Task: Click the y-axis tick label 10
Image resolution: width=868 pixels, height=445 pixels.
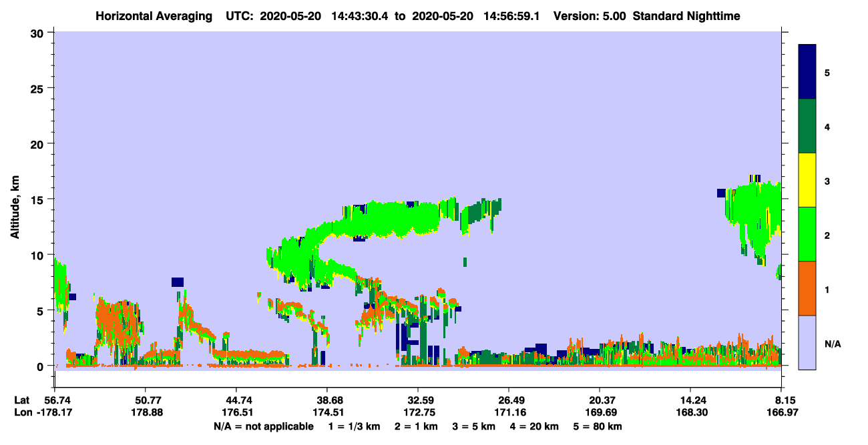Action: pos(39,255)
